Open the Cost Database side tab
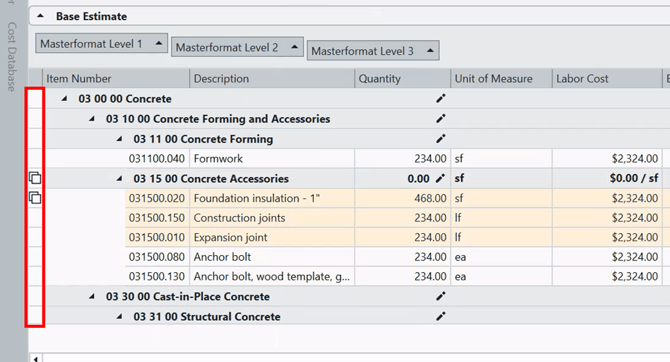670x362 pixels. [x=12, y=56]
